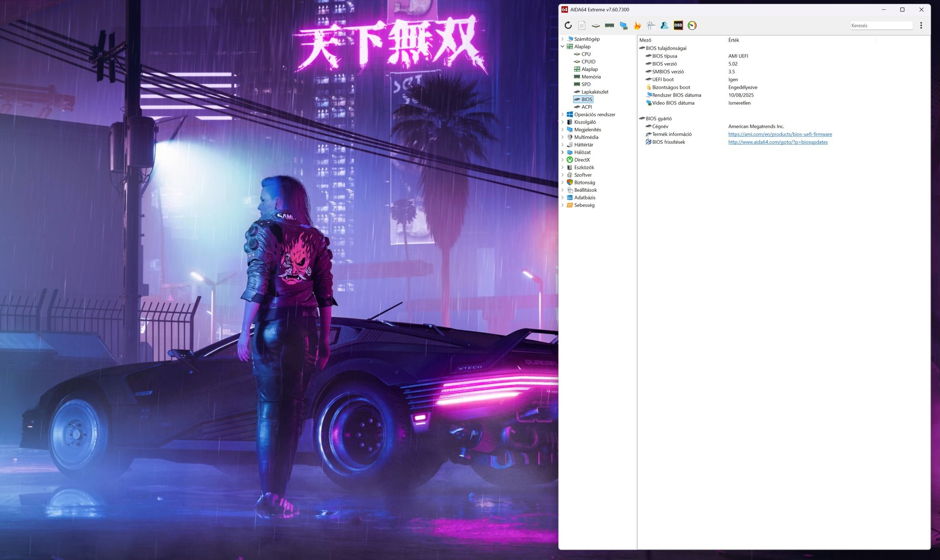940x560 pixels.
Task: Click the Refresh icon in AIDA64 toolbar
Action: click(x=568, y=26)
